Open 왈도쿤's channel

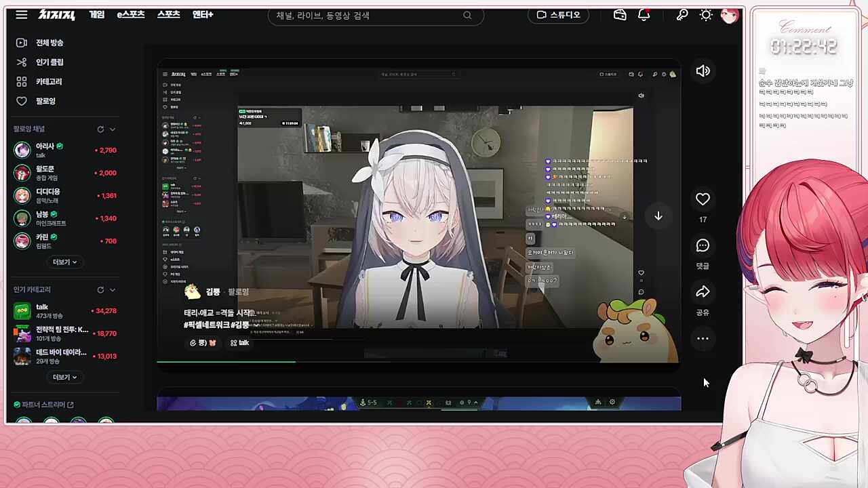[65, 173]
